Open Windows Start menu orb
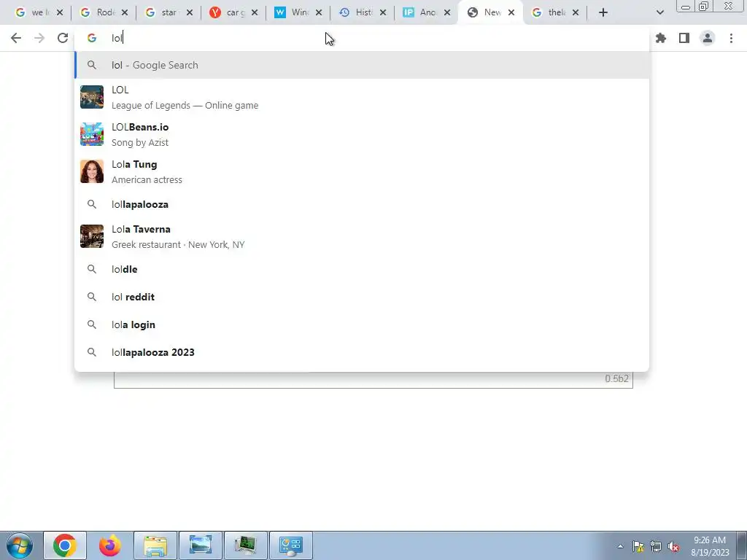Viewport: 747px width, 560px height. [x=20, y=545]
